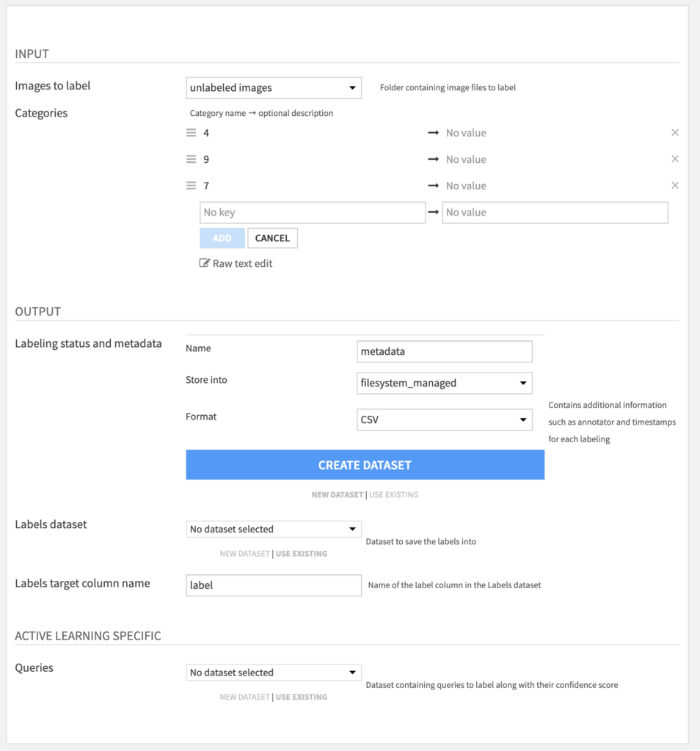Open the Format CSV dropdown

tap(444, 420)
